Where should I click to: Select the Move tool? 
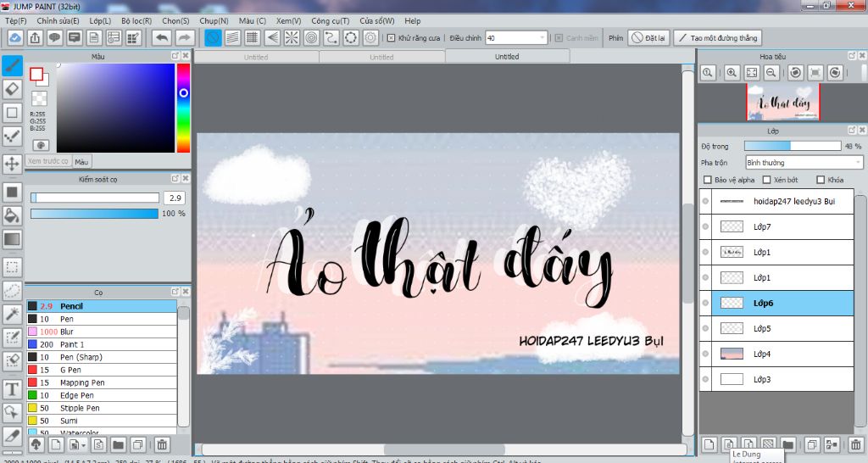coord(12,164)
